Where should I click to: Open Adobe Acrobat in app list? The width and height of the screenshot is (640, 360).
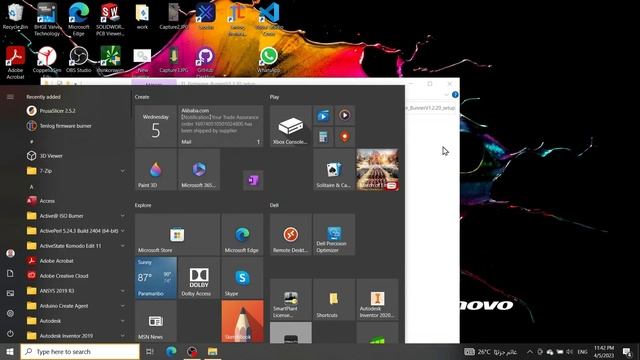[76, 261]
